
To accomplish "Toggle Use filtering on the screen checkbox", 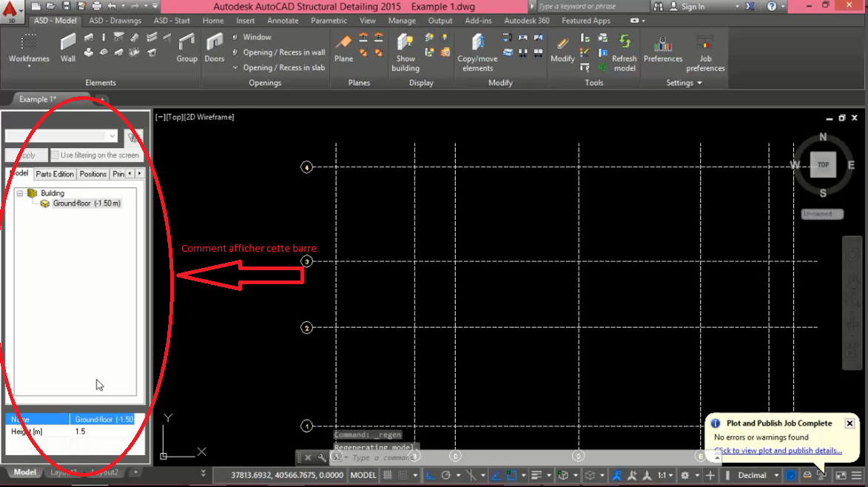I will [x=55, y=155].
